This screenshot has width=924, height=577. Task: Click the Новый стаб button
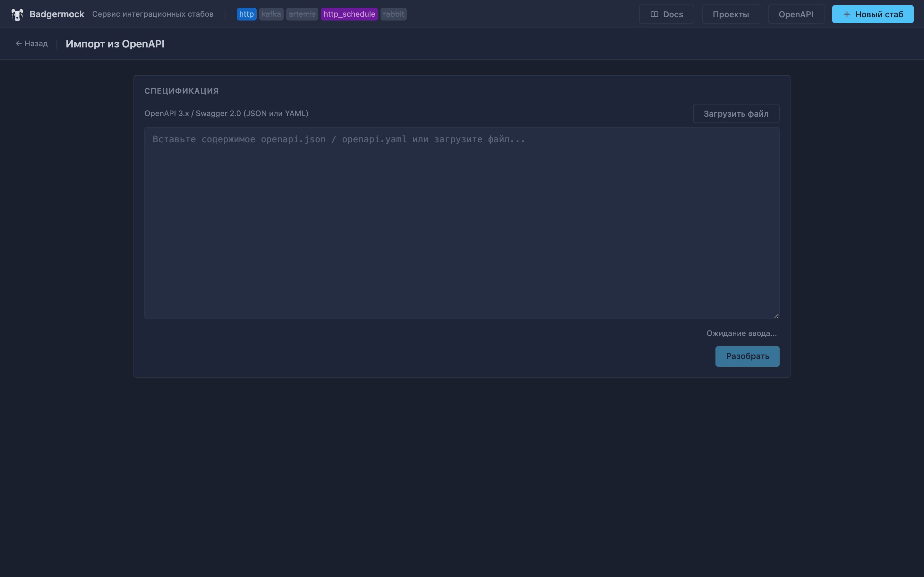[873, 14]
